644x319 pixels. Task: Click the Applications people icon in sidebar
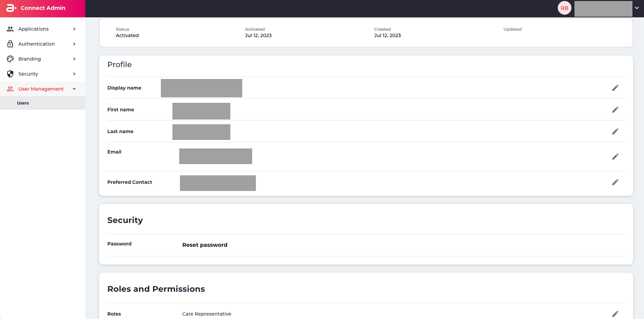point(10,29)
